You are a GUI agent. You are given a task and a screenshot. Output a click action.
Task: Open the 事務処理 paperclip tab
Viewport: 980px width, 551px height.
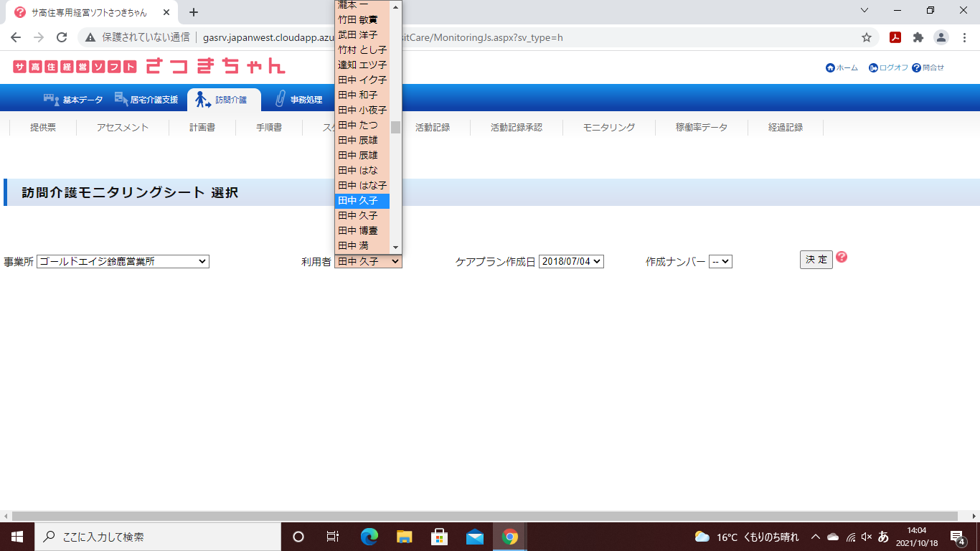[x=298, y=100]
